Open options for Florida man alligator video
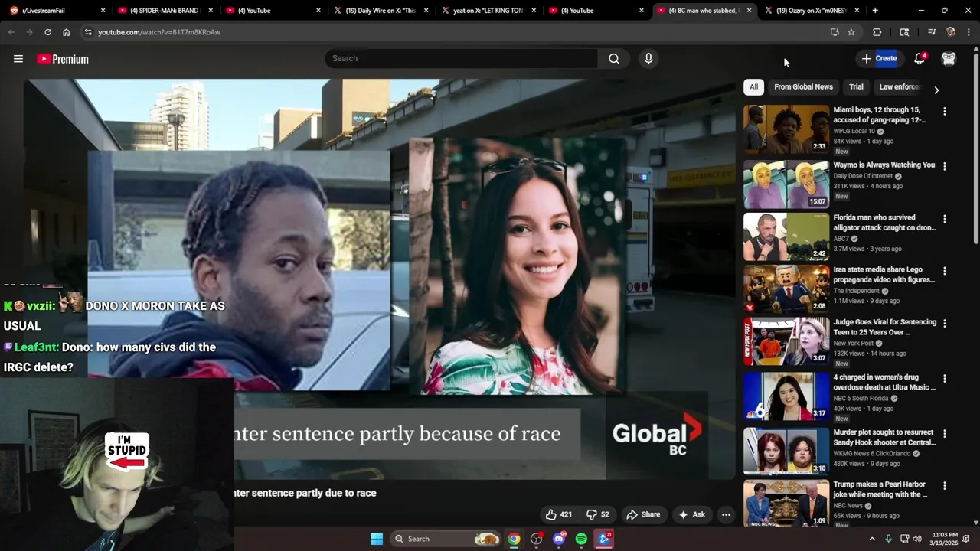Viewport: 980px width, 551px height. [x=944, y=219]
